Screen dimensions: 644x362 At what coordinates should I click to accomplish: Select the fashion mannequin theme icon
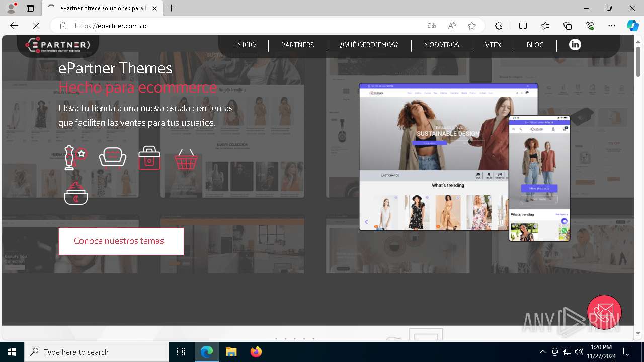click(76, 158)
